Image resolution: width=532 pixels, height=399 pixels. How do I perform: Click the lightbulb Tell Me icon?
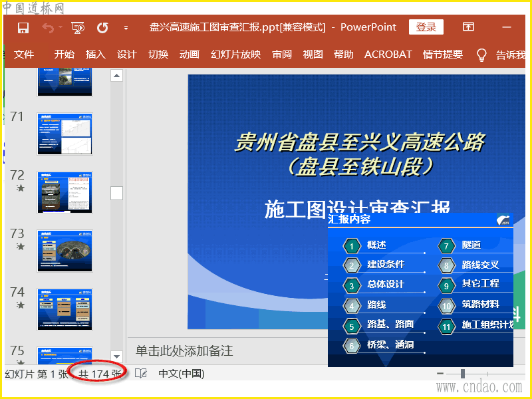(x=481, y=55)
